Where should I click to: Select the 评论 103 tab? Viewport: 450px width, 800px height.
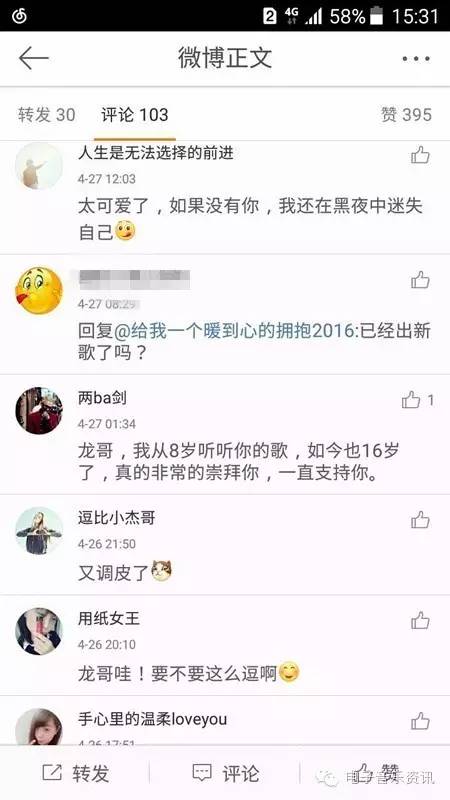click(135, 115)
